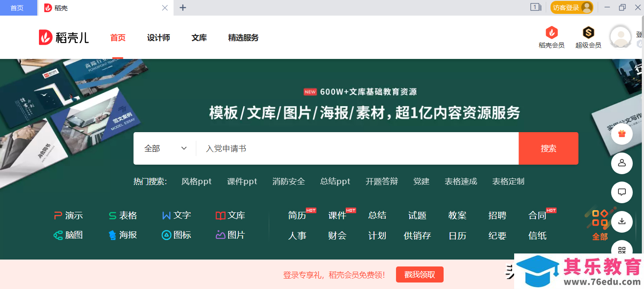This screenshot has width=644, height=289.
Task: Open a new tab with plus button
Action: click(x=183, y=8)
